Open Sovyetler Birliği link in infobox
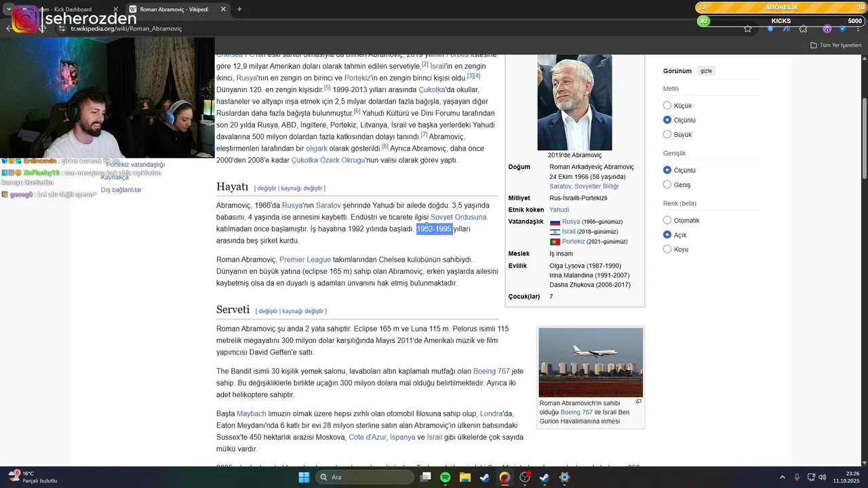This screenshot has width=868, height=488. click(596, 186)
